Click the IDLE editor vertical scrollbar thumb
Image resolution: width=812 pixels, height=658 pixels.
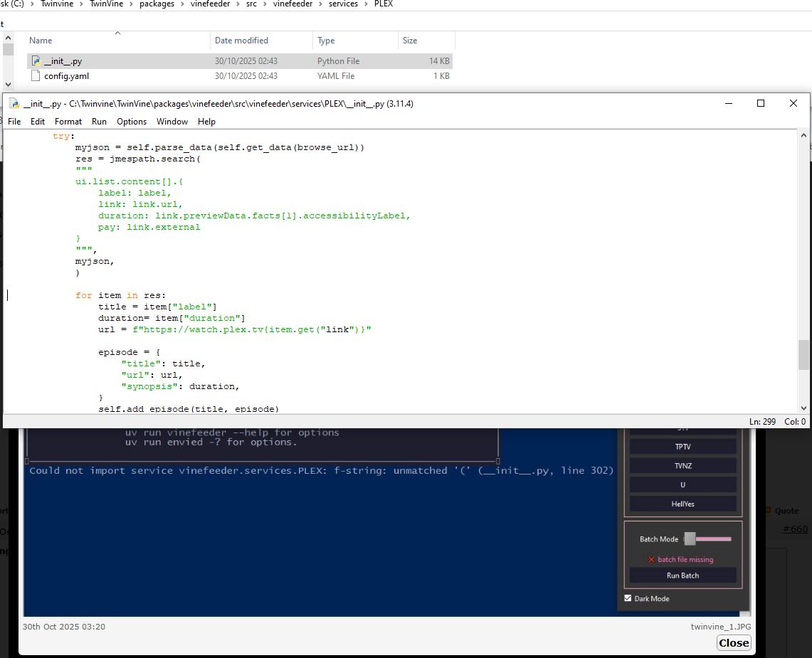coord(804,355)
